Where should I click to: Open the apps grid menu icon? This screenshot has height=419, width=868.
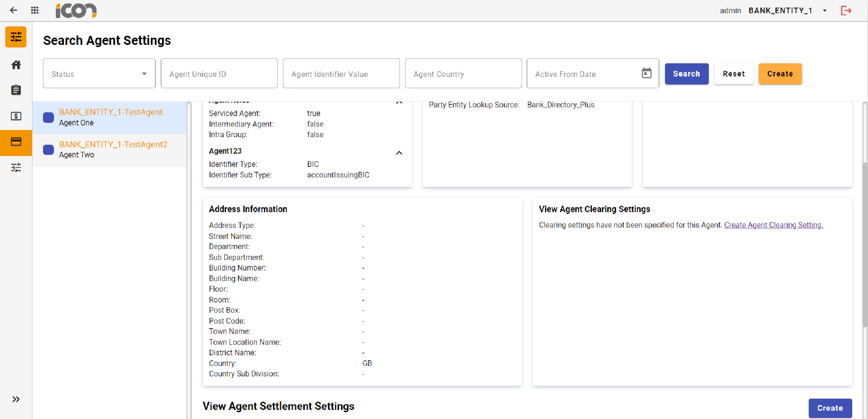35,10
